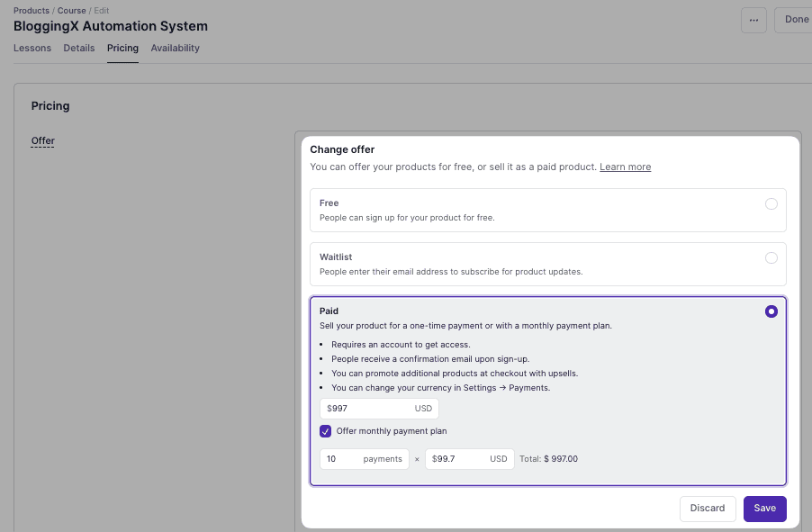This screenshot has width=812, height=532.
Task: Switch to the Details tab
Action: click(78, 49)
